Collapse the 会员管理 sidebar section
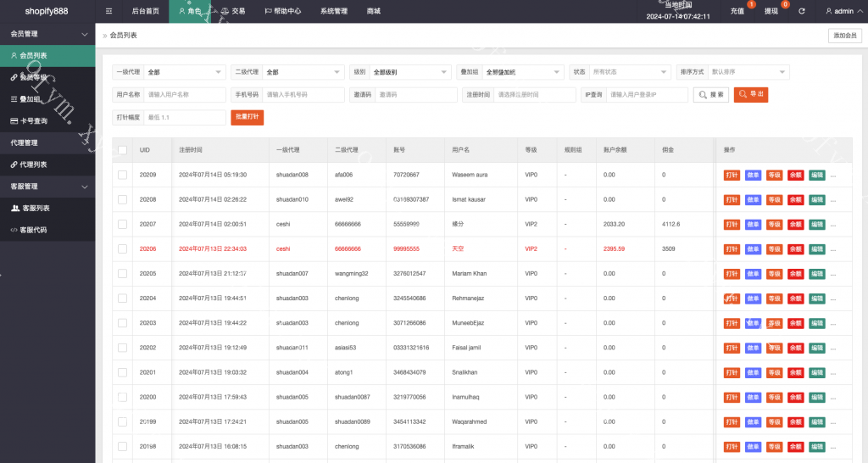The width and height of the screenshot is (868, 463). 47,34
